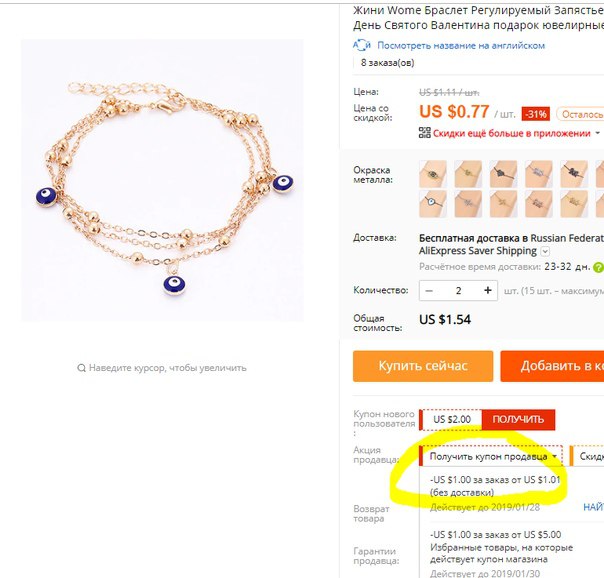Pick the third variant in second row
Screen dimensions: 604x578
503,204
